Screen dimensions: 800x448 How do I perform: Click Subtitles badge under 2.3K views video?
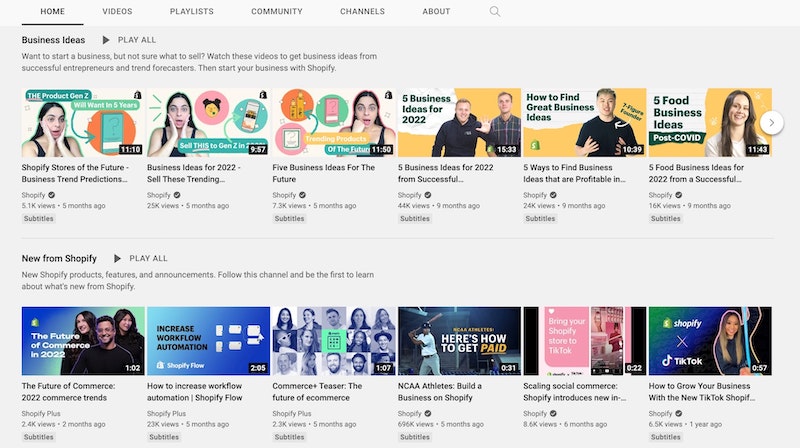[289, 437]
